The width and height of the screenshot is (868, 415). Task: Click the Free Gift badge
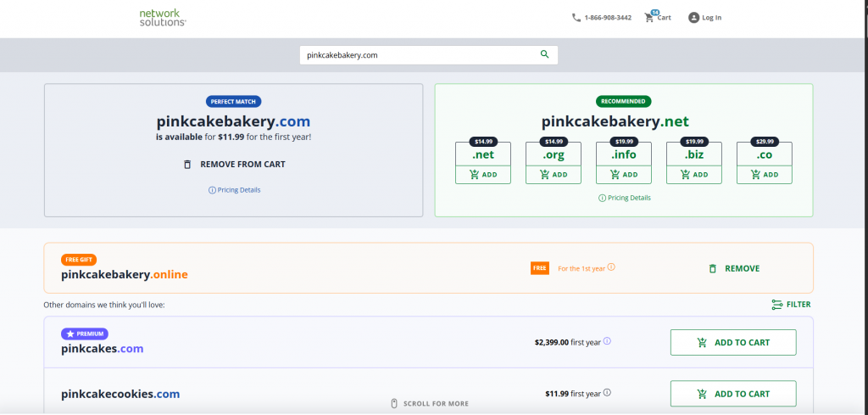(x=79, y=260)
